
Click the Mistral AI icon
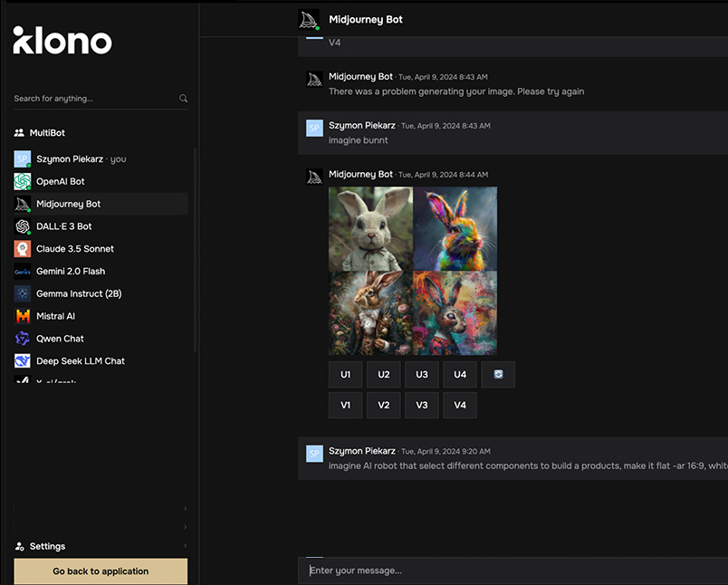[23, 316]
